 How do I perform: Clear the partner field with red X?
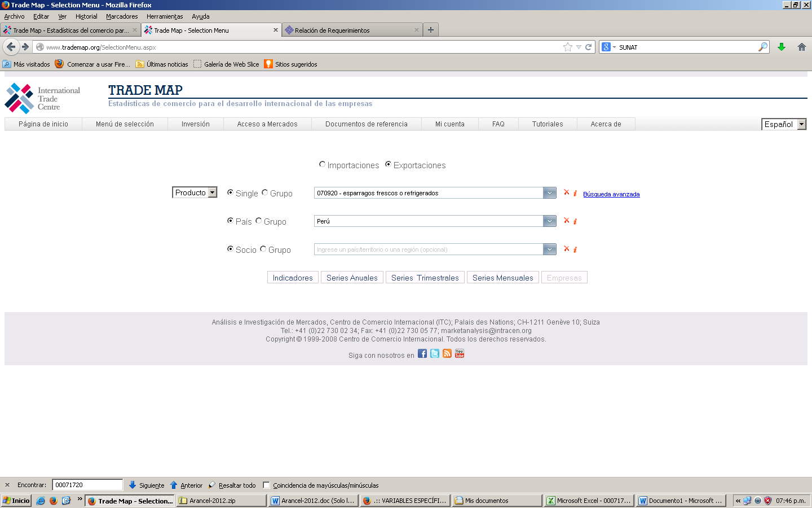point(567,249)
